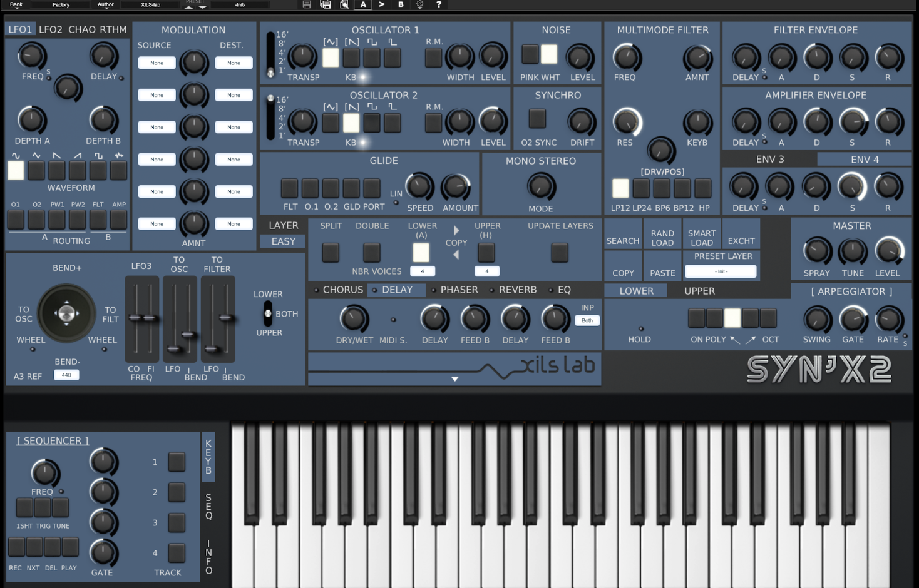919x588 pixels.
Task: Click the SEARCH preset button
Action: pyautogui.click(x=623, y=234)
